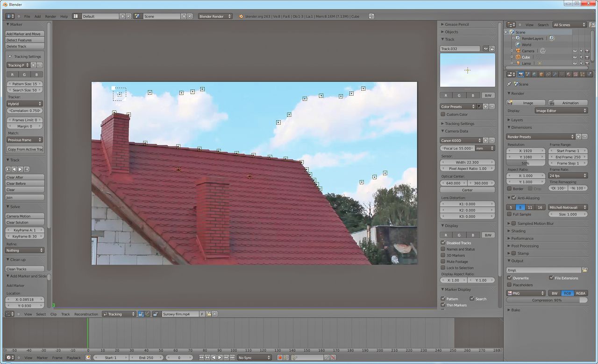The height and width of the screenshot is (364, 598).
Task: Pin the Scene context pushpin icon
Action: (x=509, y=84)
